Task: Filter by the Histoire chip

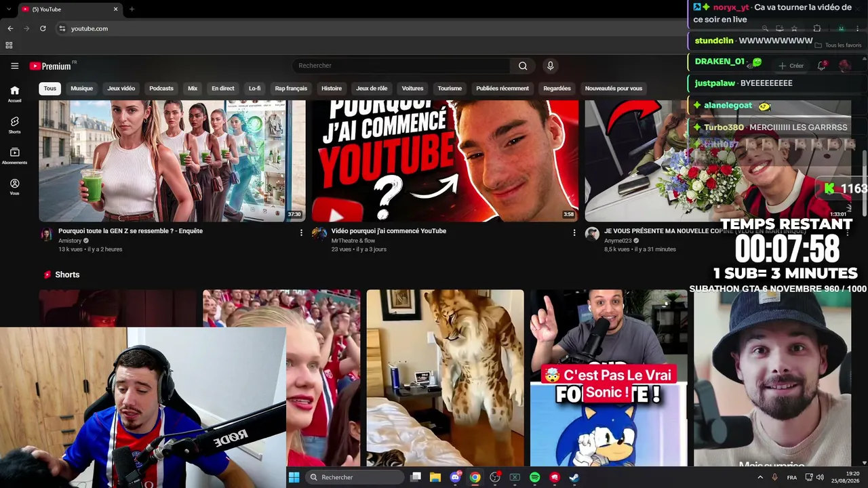Action: tap(332, 88)
